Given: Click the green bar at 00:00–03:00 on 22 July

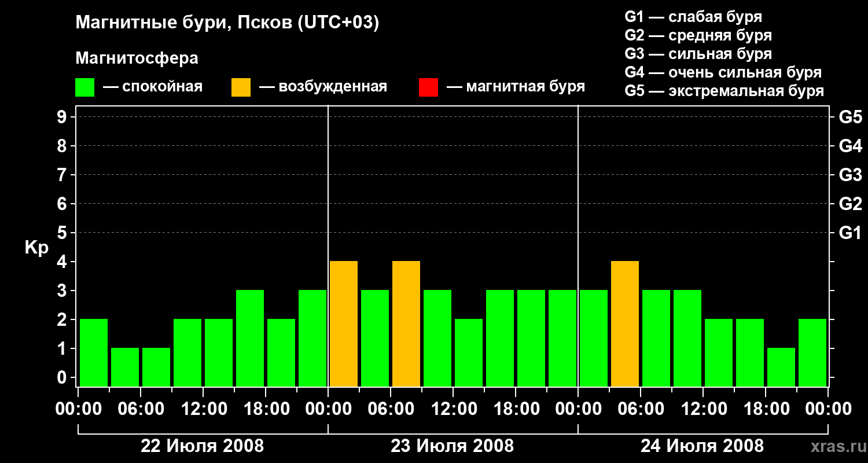Looking at the screenshot, I should point(94,352).
